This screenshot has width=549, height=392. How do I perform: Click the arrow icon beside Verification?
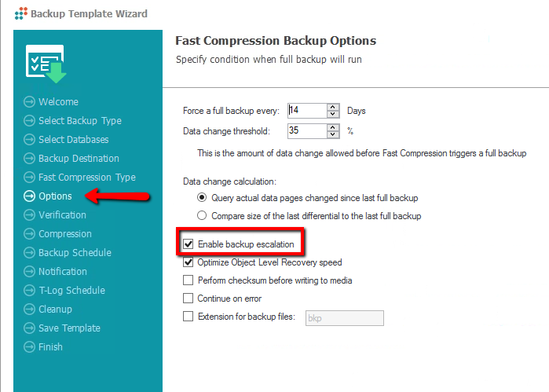tap(30, 215)
